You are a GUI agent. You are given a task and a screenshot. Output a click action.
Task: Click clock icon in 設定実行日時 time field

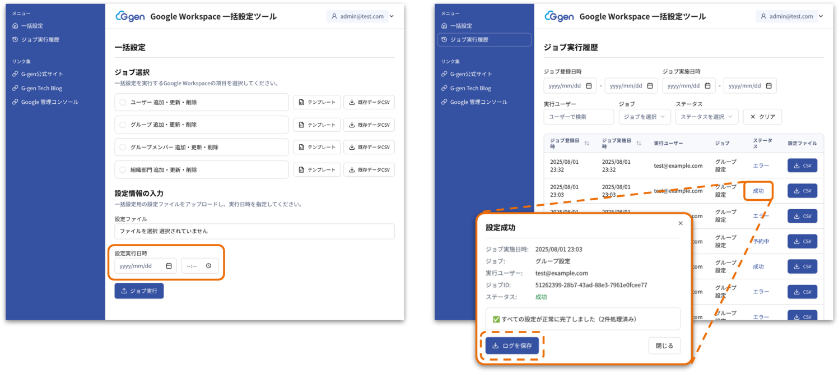[209, 266]
